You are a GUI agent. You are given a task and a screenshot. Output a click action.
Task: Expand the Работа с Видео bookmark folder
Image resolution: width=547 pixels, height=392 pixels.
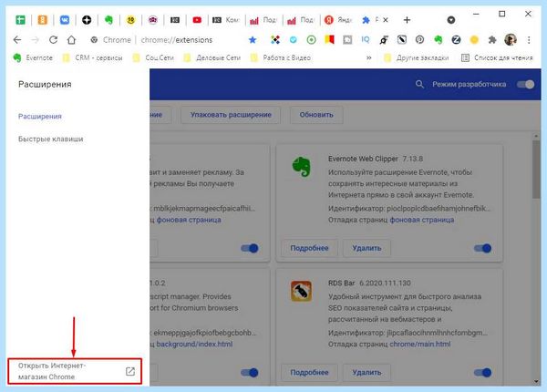pyautogui.click(x=281, y=58)
